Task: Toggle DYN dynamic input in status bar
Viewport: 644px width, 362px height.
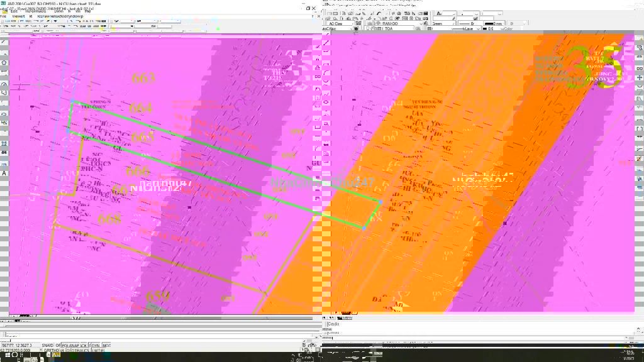Action: pyautogui.click(x=94, y=346)
